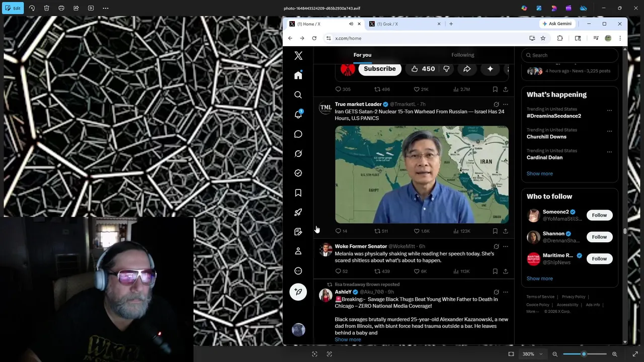Screen dimensions: 644x362
Task: Click the x.com/home address bar
Action: click(428, 38)
